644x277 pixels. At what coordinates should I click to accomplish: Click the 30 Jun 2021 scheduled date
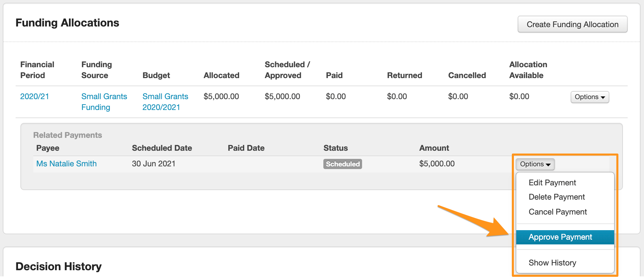154,164
